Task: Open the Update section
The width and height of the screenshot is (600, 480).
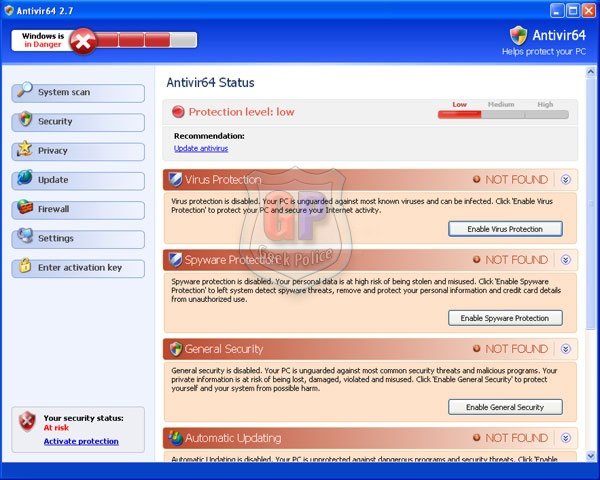Action: [x=78, y=181]
